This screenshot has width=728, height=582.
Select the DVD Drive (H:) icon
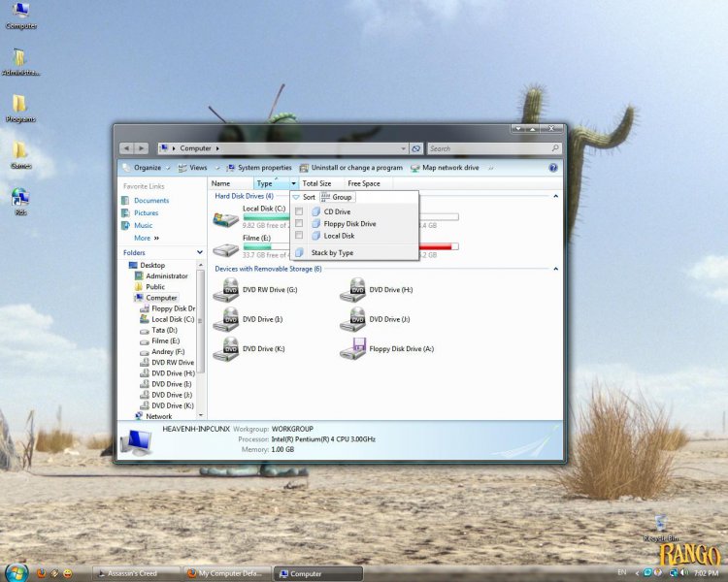tap(353, 290)
